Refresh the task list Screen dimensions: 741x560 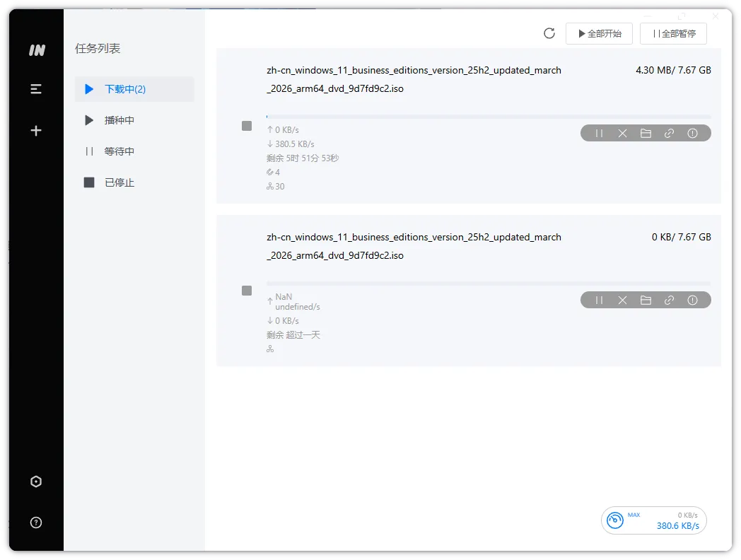tap(549, 33)
